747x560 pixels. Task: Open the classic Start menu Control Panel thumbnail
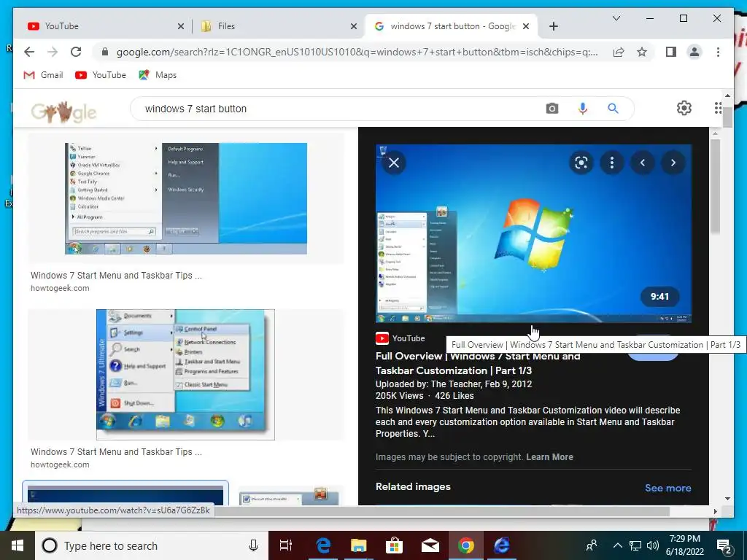(x=185, y=375)
